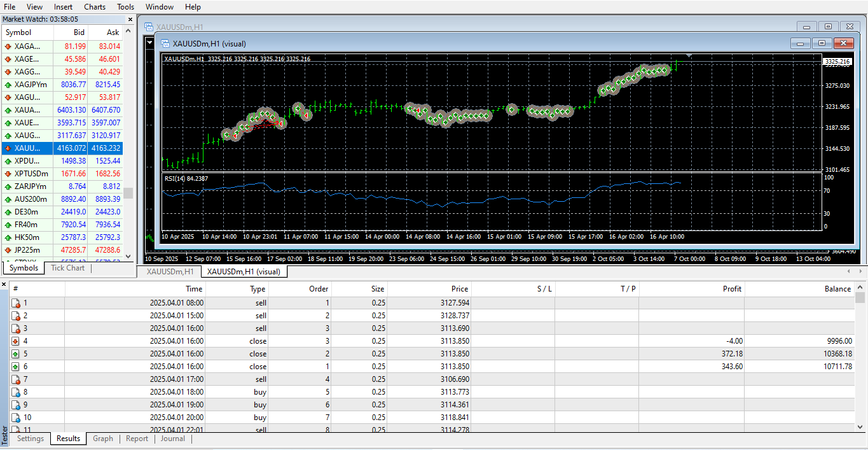Screen dimensions: 868x450
Task: Select the 2025.04.01 19:00 buy order row
Action: click(254, 405)
